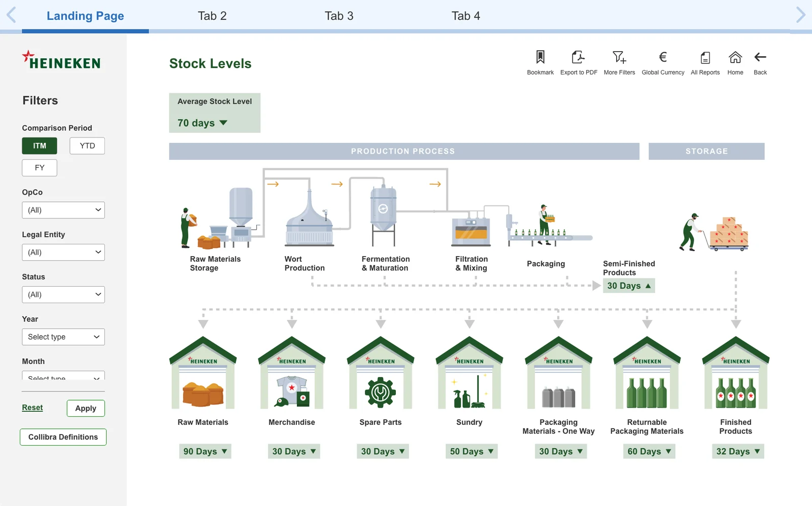
Task: Click the Heineken logo
Action: tap(61, 60)
